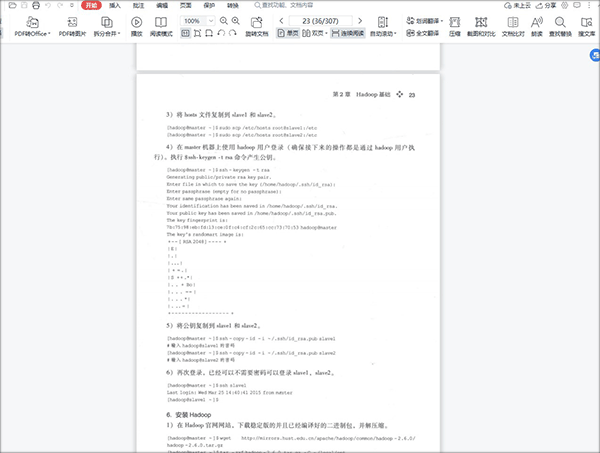Open the 自动滚动 auto scroll dropdown
The height and width of the screenshot is (453, 600).
coord(383,26)
